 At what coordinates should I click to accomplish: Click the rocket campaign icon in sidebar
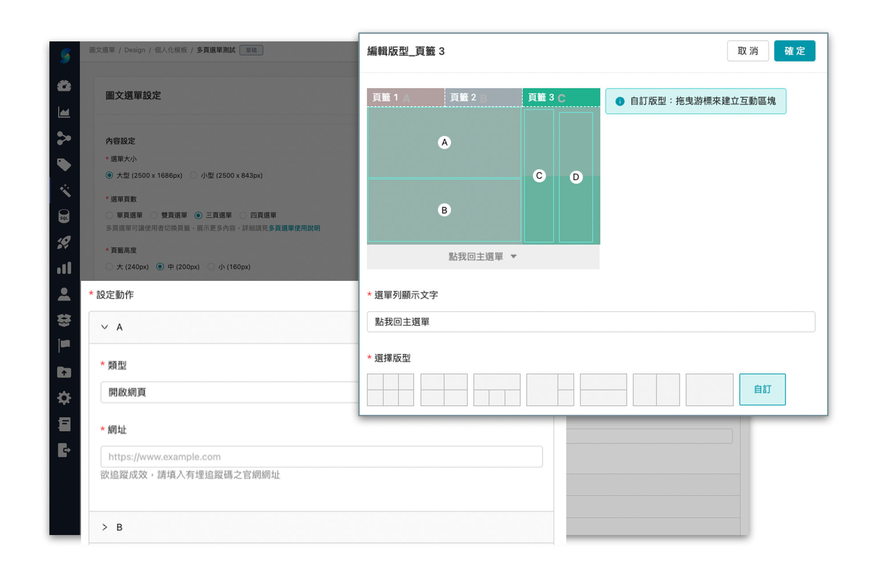click(x=65, y=241)
